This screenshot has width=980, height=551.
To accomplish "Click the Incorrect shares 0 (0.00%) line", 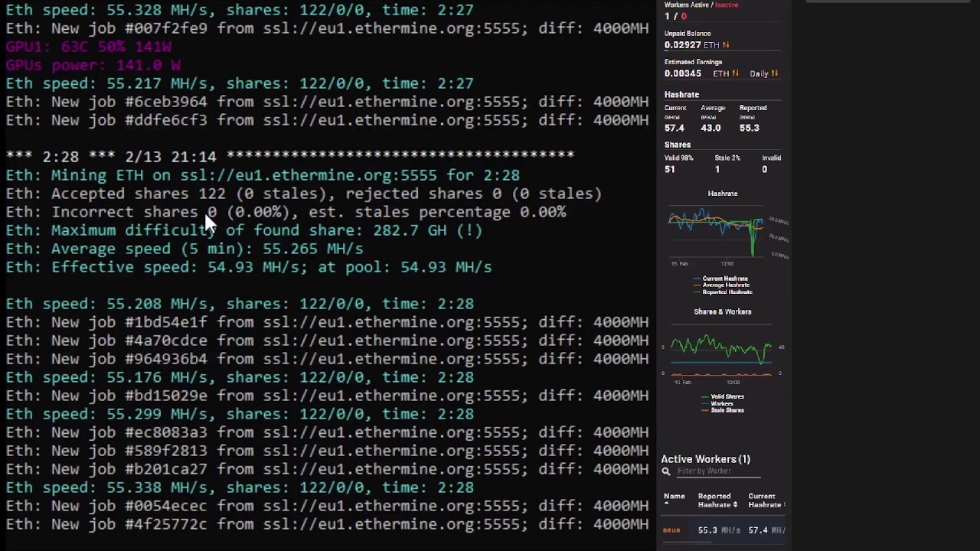I will point(286,212).
